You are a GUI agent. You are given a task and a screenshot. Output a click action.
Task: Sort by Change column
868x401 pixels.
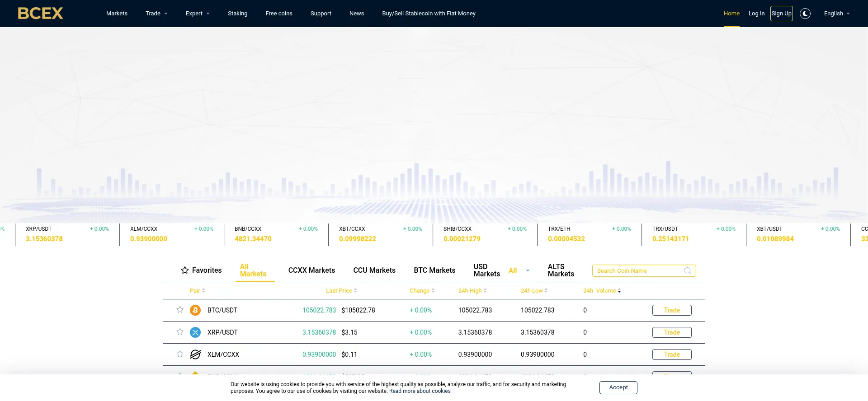pyautogui.click(x=422, y=290)
